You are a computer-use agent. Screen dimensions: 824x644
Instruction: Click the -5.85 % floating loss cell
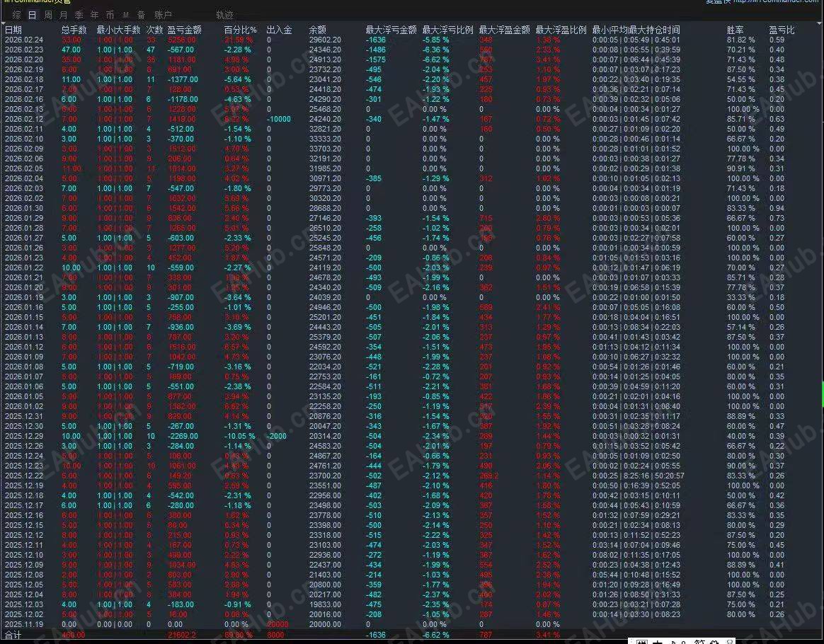pos(435,40)
